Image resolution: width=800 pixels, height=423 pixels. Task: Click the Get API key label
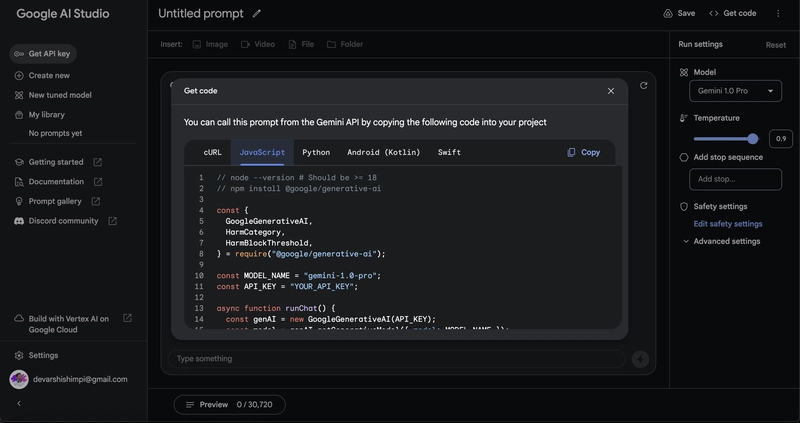(x=49, y=54)
